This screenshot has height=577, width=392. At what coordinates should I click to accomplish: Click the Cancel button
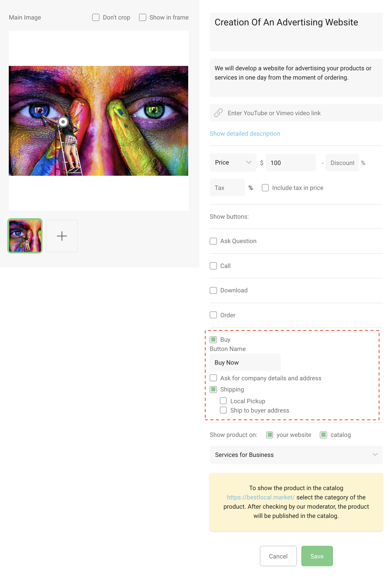[278, 556]
